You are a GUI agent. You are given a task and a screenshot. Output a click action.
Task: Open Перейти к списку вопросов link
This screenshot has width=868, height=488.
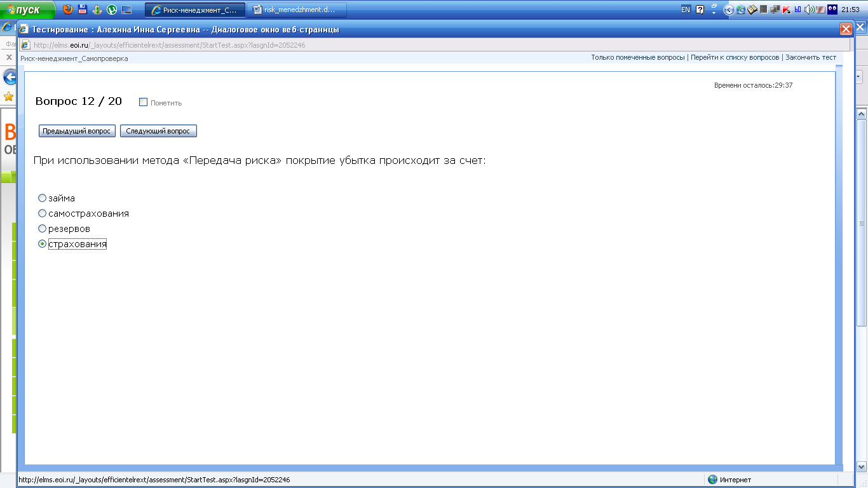(x=735, y=57)
